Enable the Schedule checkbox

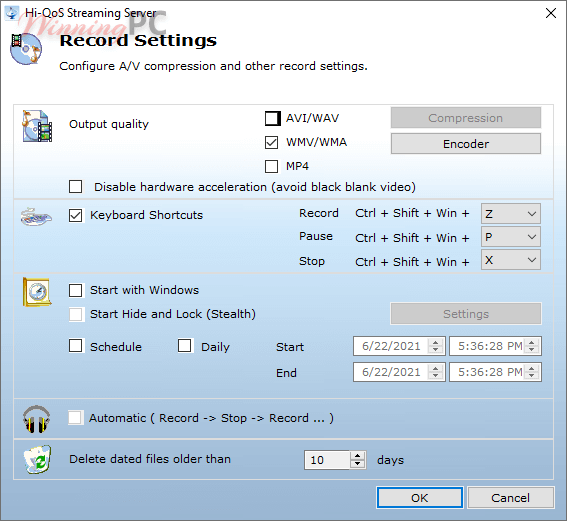(76, 345)
